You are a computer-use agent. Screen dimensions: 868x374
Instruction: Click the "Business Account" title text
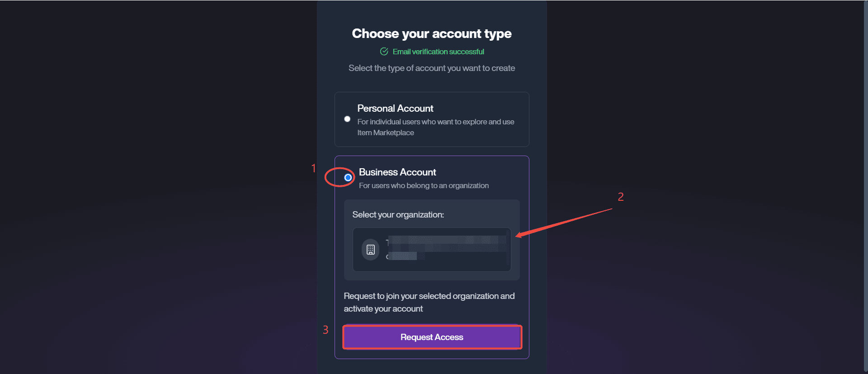point(397,172)
